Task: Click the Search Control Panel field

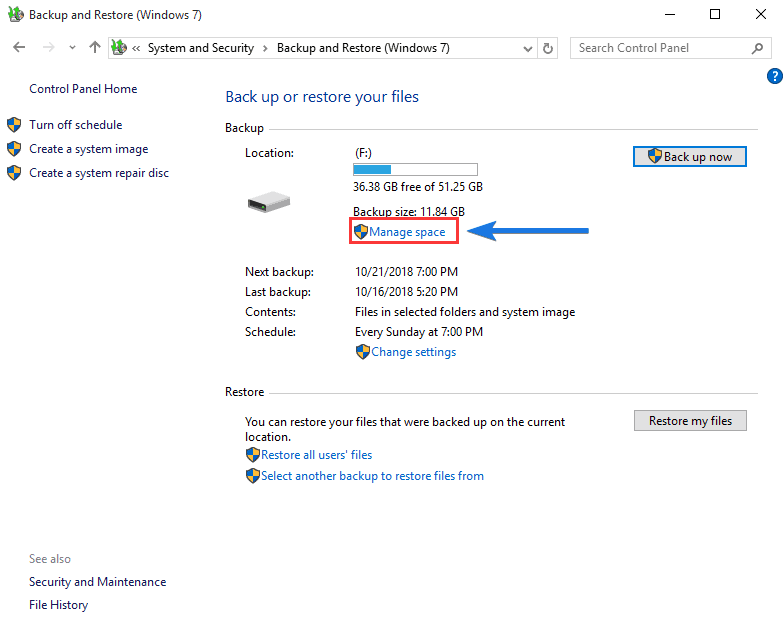Action: pyautogui.click(x=660, y=48)
